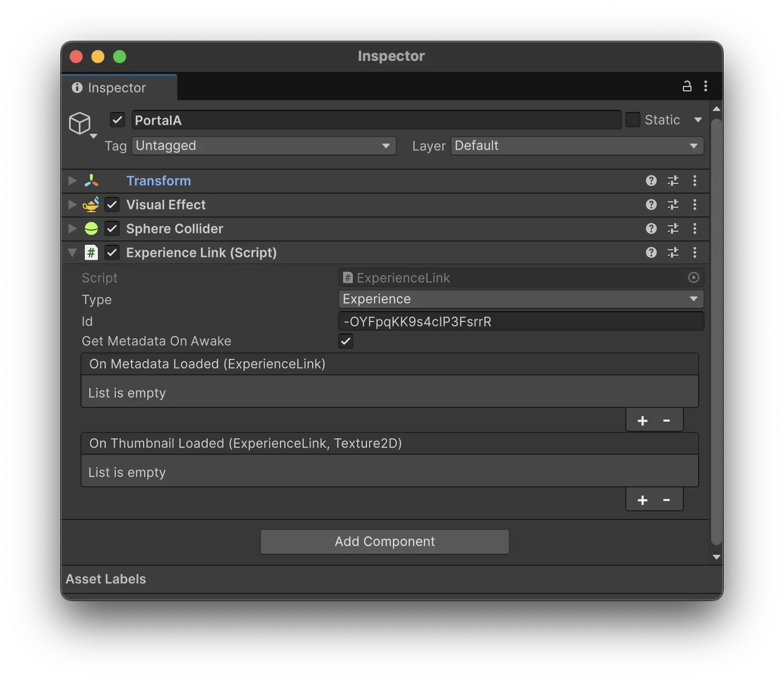Screen dimensions: 784x681
Task: Add entry to On Metadata Loaded list
Action: pos(642,420)
